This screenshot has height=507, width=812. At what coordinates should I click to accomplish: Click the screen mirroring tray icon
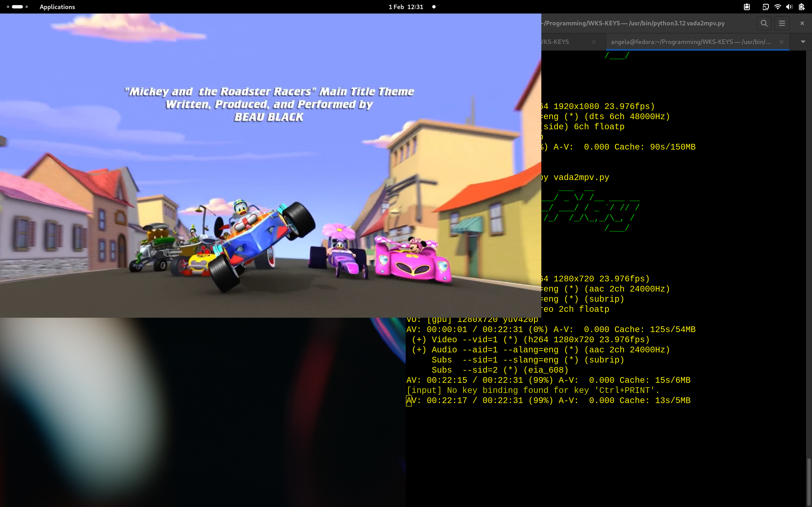tap(765, 7)
